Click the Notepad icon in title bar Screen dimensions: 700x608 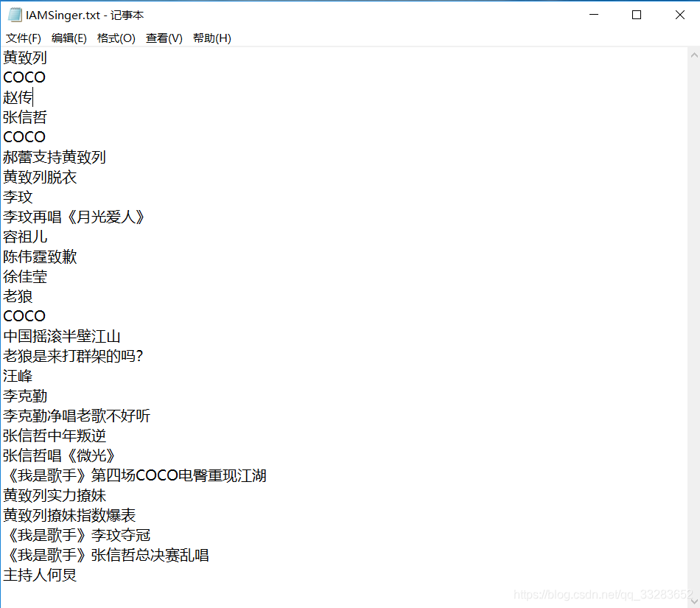[15, 15]
